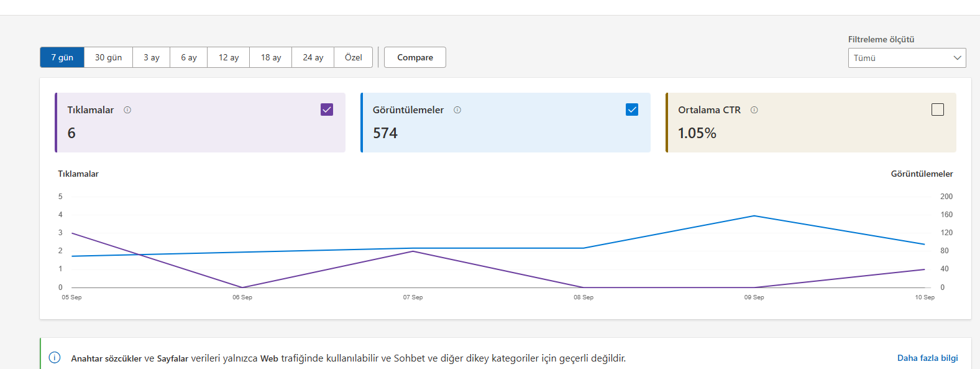Click the info icon beside Anahtar sözcükler notice
This screenshot has height=369, width=980.
point(55,357)
